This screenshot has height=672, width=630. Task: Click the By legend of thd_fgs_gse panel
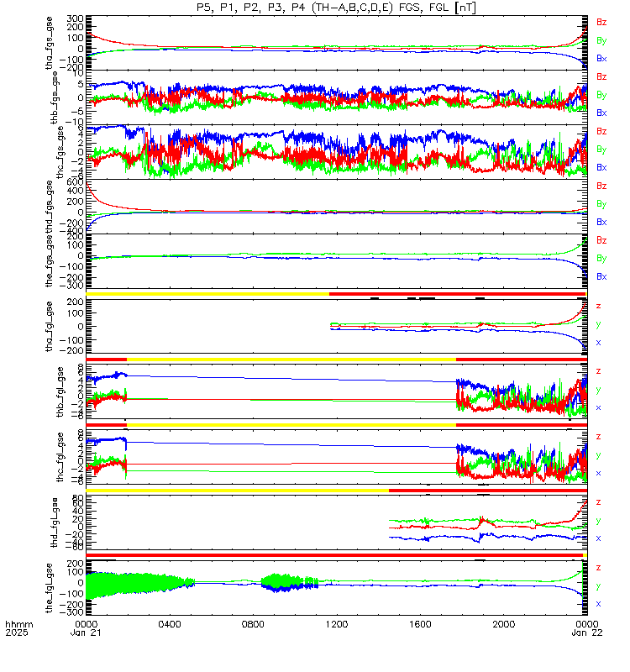[601, 204]
